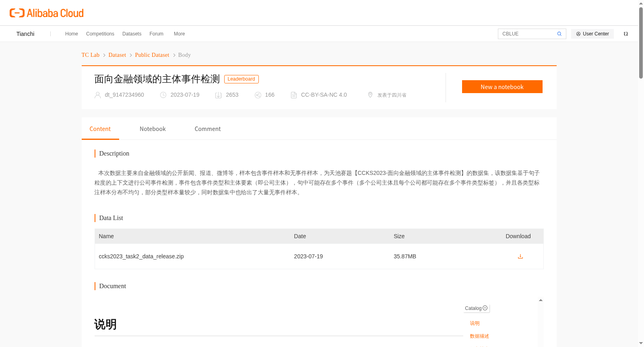Go to the Public Dataset breadcrumb
Screen dimensions: 644x347
152,55
